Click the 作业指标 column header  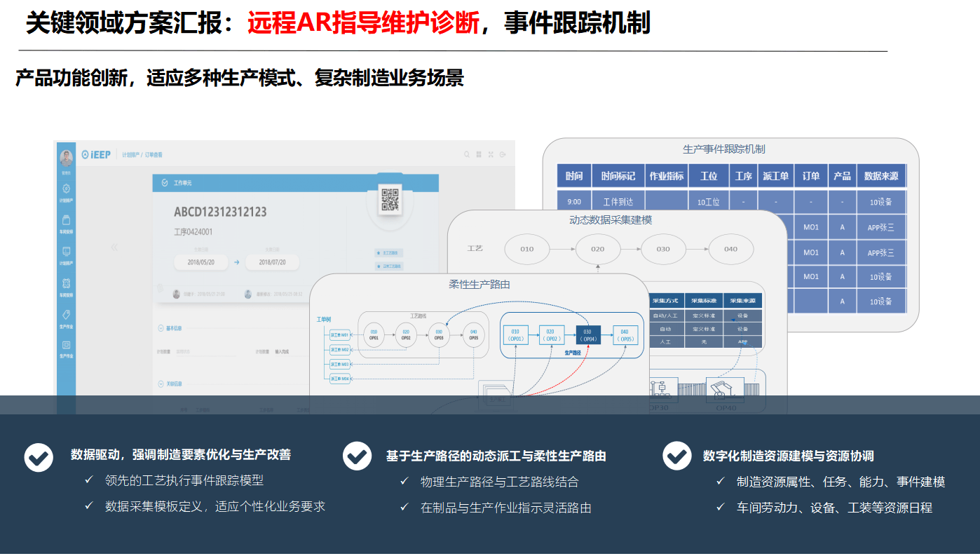click(x=667, y=176)
